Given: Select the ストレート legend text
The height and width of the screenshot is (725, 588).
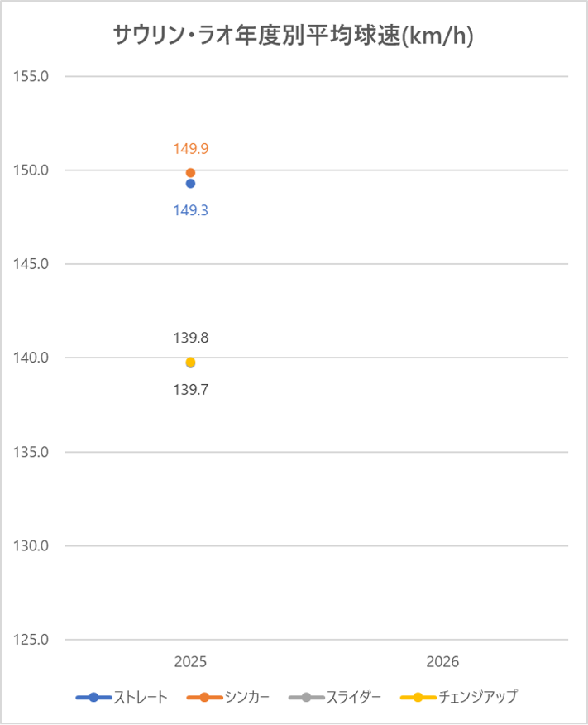Looking at the screenshot, I should 141,697.
